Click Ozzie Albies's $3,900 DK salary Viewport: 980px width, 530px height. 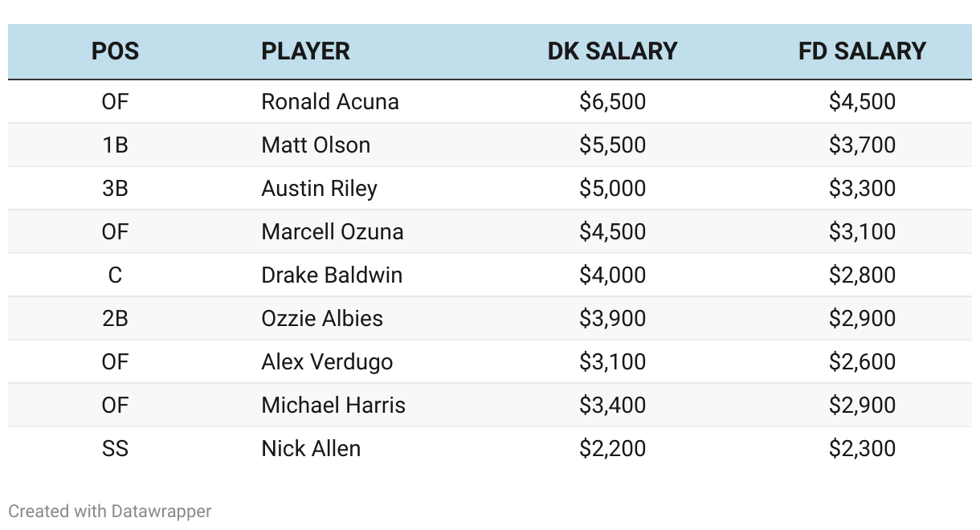pos(612,319)
